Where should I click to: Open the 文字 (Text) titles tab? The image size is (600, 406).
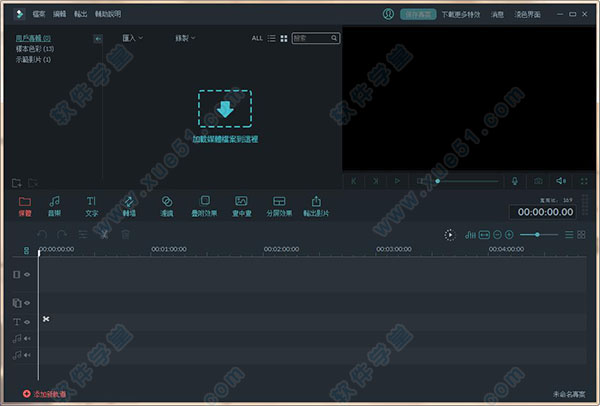coord(91,205)
